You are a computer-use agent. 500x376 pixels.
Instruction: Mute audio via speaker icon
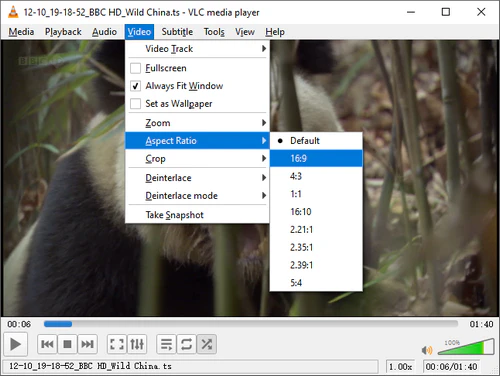(x=427, y=350)
